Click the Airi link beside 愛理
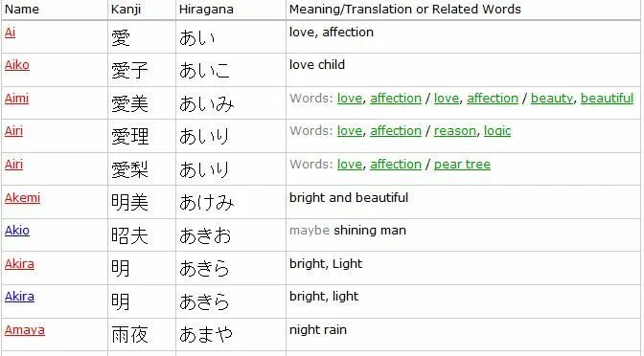The height and width of the screenshot is (356, 644). click(13, 131)
